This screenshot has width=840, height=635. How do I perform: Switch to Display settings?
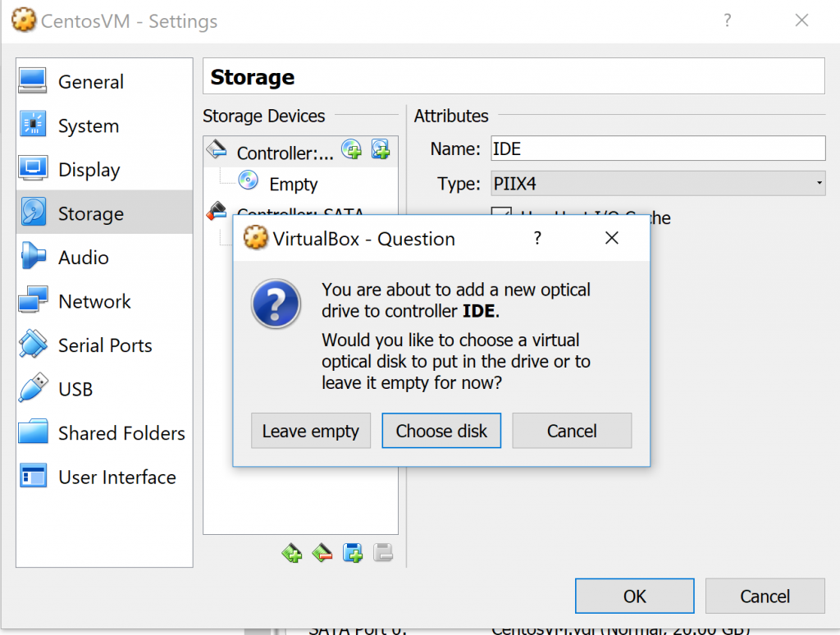(104, 169)
